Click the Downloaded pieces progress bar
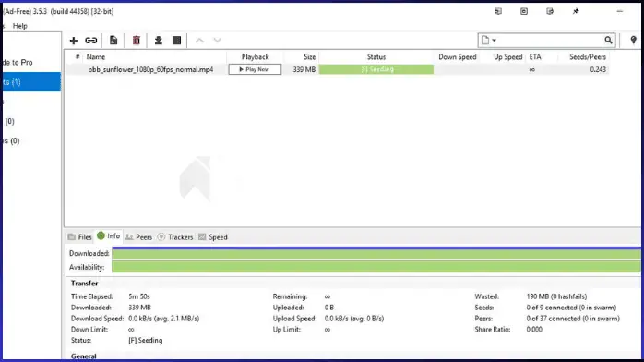 click(376, 253)
